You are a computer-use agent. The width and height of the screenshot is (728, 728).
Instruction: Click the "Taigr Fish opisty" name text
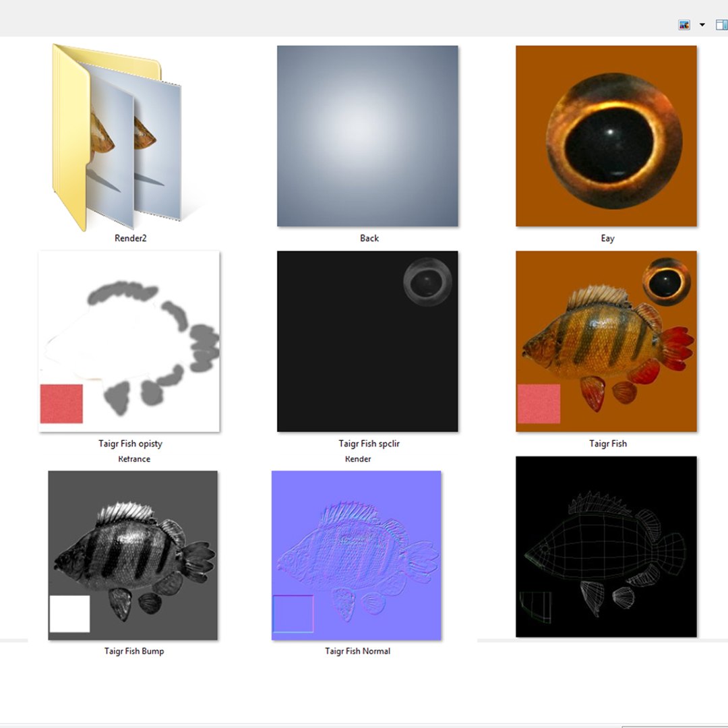tap(131, 444)
